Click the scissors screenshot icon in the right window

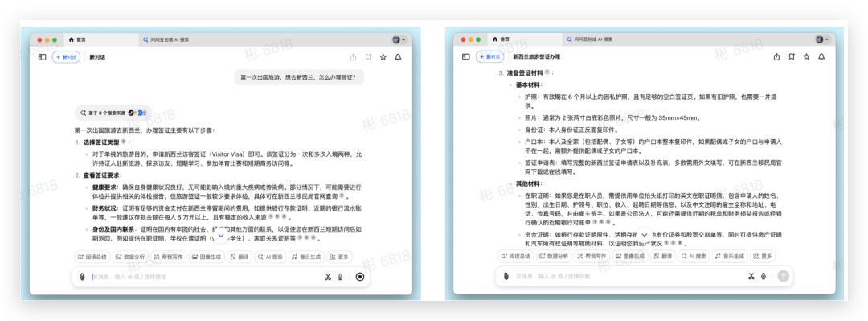click(751, 276)
